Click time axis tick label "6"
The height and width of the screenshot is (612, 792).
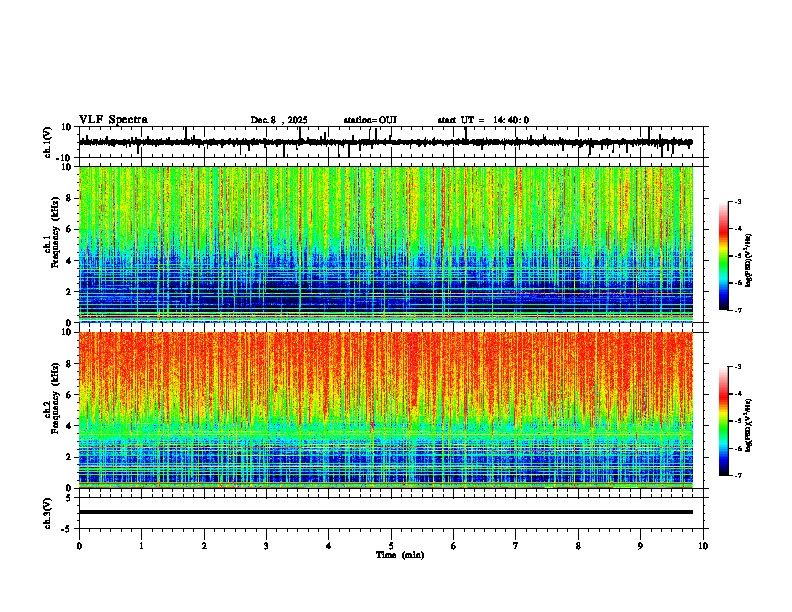pyautogui.click(x=454, y=546)
